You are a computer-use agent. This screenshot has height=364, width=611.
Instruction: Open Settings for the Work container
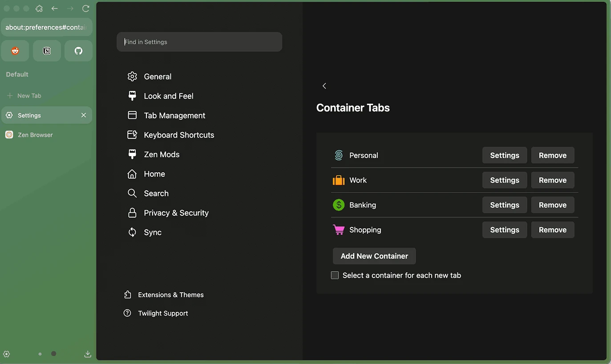[x=505, y=180]
